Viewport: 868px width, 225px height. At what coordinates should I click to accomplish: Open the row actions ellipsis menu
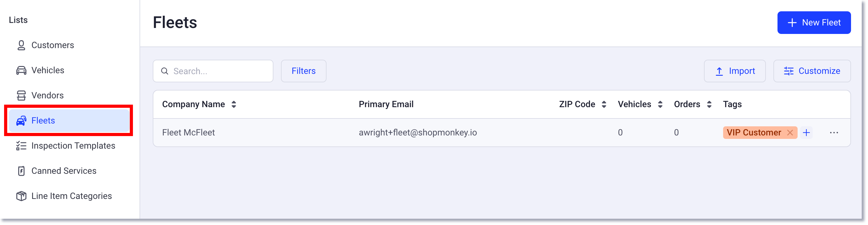(x=834, y=132)
